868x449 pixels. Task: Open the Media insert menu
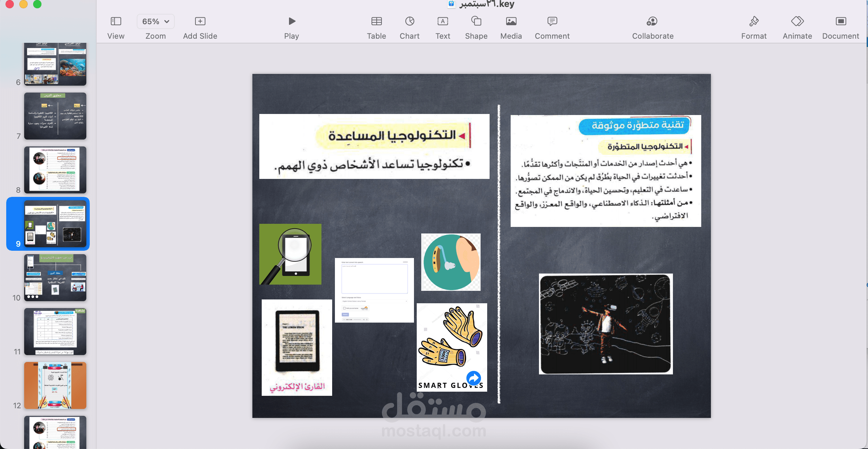tap(511, 21)
